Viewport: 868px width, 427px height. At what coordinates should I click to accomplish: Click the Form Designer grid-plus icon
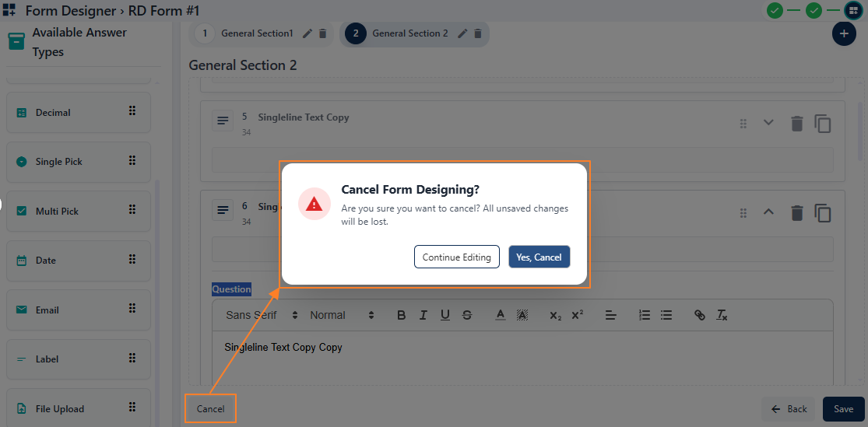click(x=9, y=10)
